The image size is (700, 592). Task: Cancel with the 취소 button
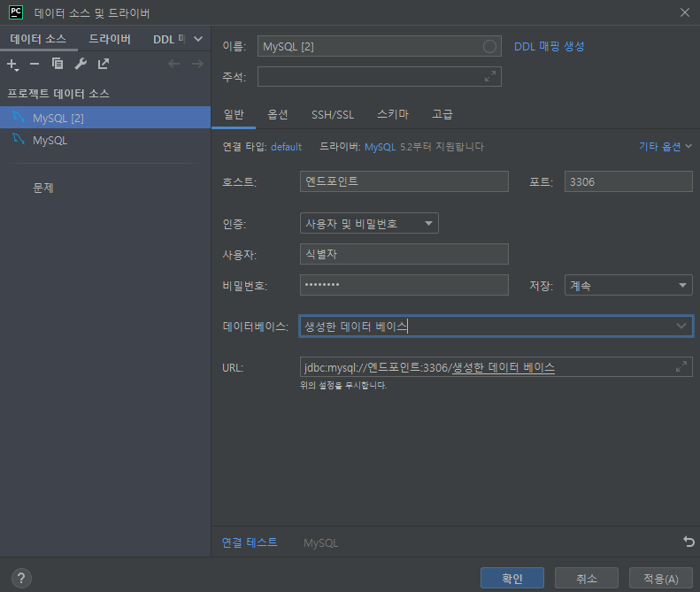tap(586, 579)
